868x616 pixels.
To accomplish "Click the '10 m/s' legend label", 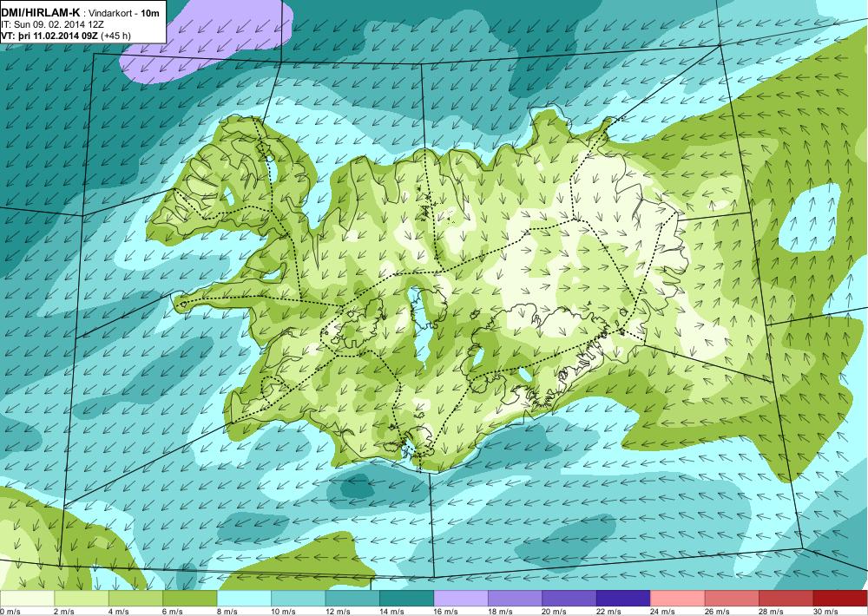I will click(284, 612).
